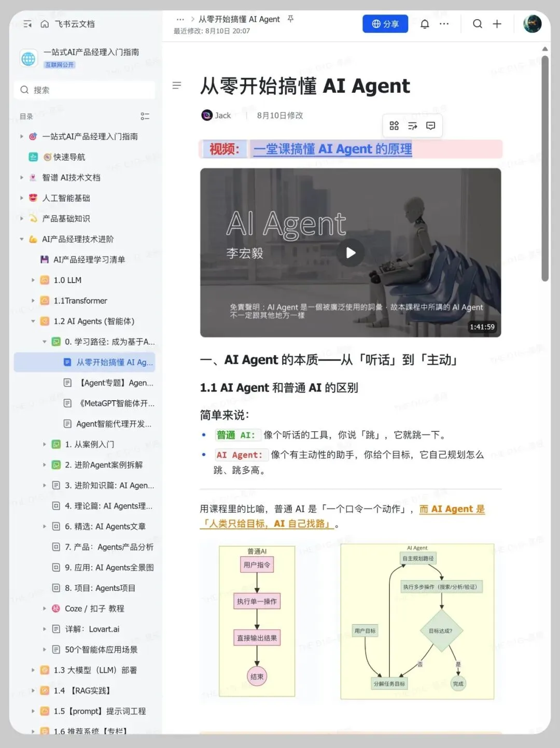
Task: Open the more options menu beside the bell
Action: [x=444, y=24]
